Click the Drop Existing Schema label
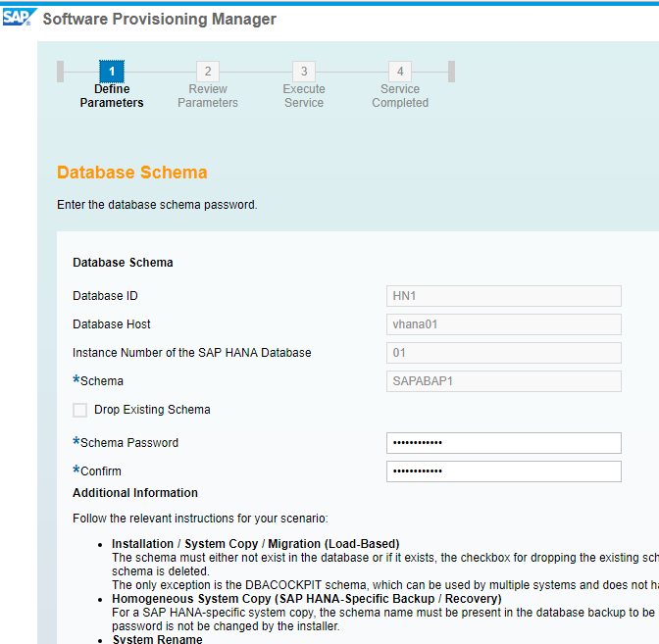659x644 pixels. click(x=152, y=410)
